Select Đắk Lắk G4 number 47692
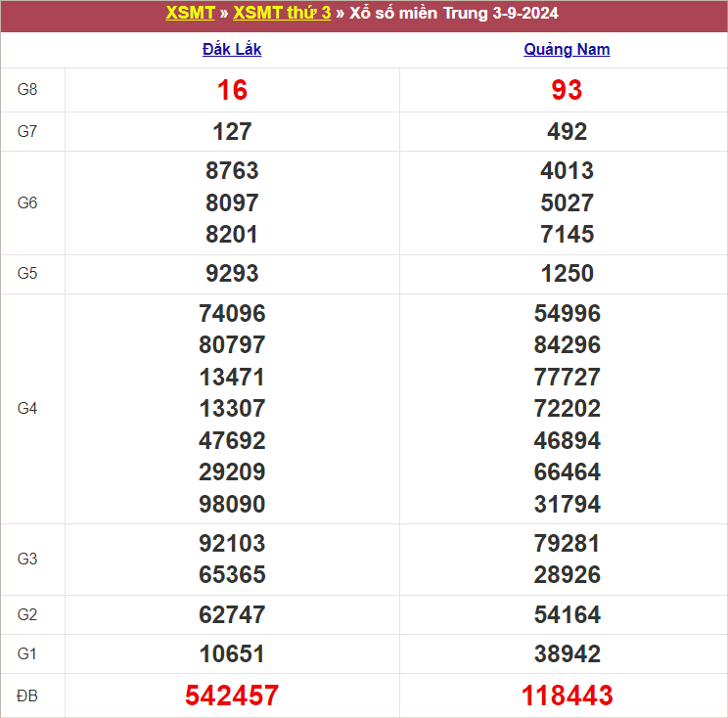Image resolution: width=728 pixels, height=718 pixels. 232,440
